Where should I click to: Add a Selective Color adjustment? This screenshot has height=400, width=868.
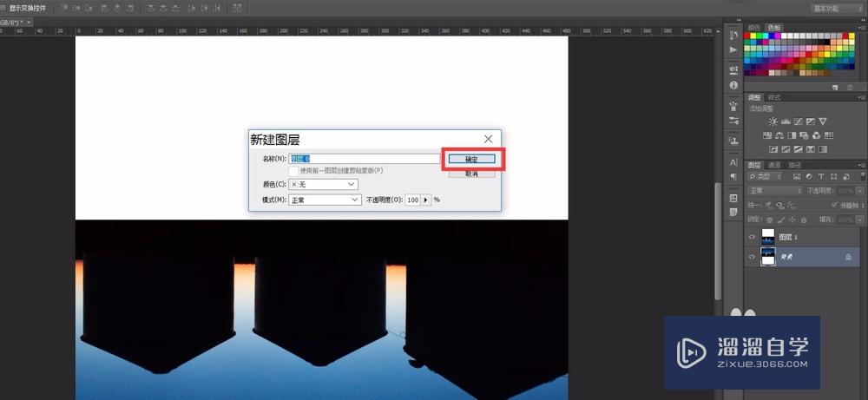[811, 149]
